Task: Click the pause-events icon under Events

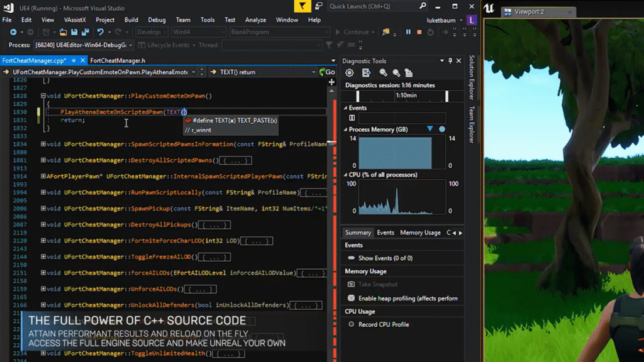Action: (x=352, y=118)
